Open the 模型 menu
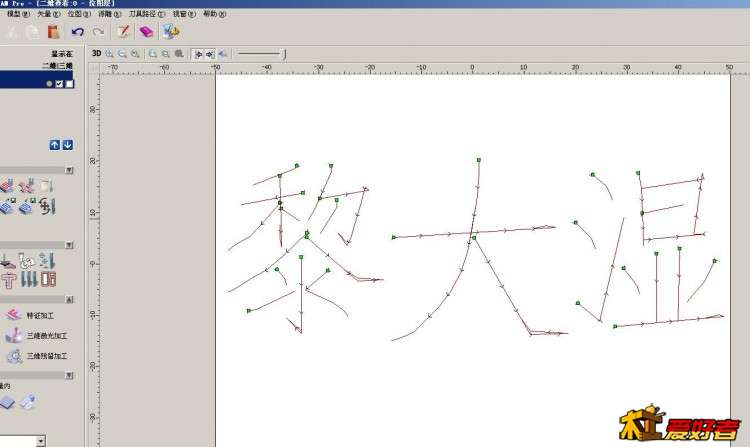 click(18, 14)
